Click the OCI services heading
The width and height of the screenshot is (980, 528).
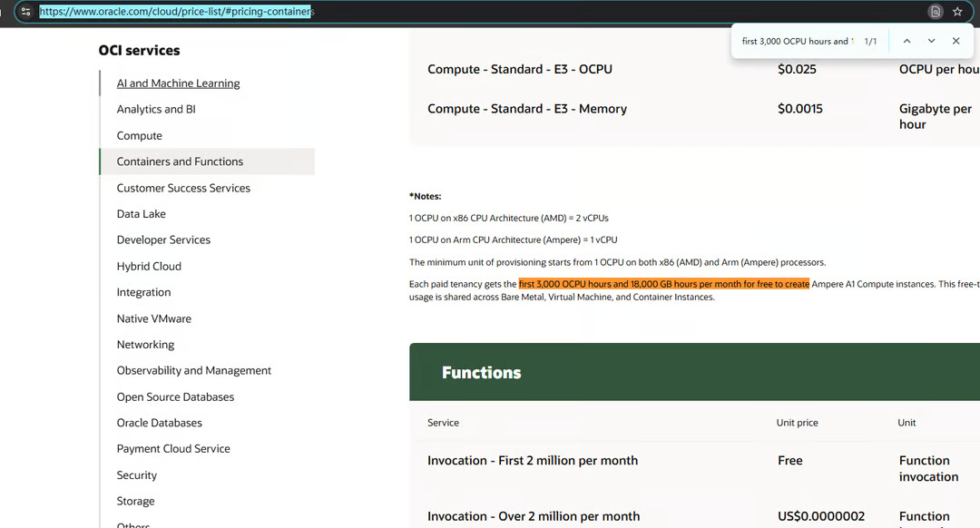point(139,51)
